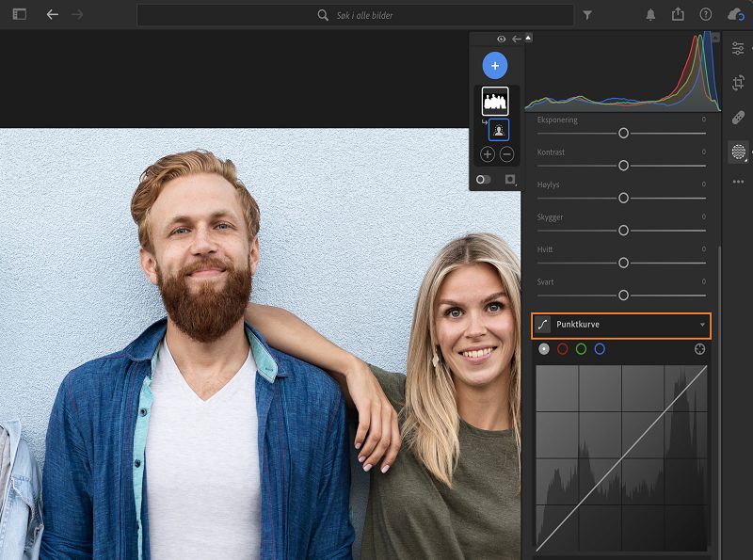This screenshot has width=753, height=560.
Task: Check cloud sync status icon
Action: 736,14
